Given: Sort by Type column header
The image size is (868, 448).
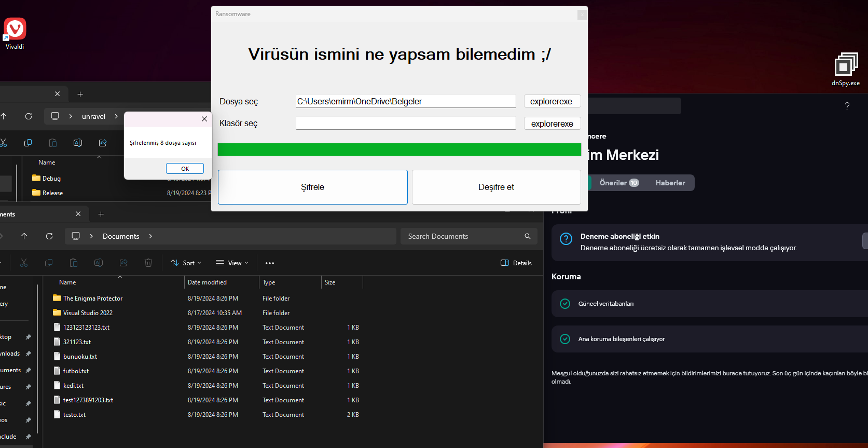Looking at the screenshot, I should pos(269,282).
